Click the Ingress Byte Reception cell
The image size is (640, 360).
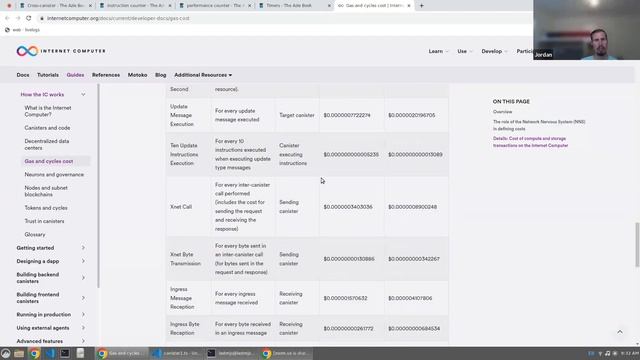188,329
